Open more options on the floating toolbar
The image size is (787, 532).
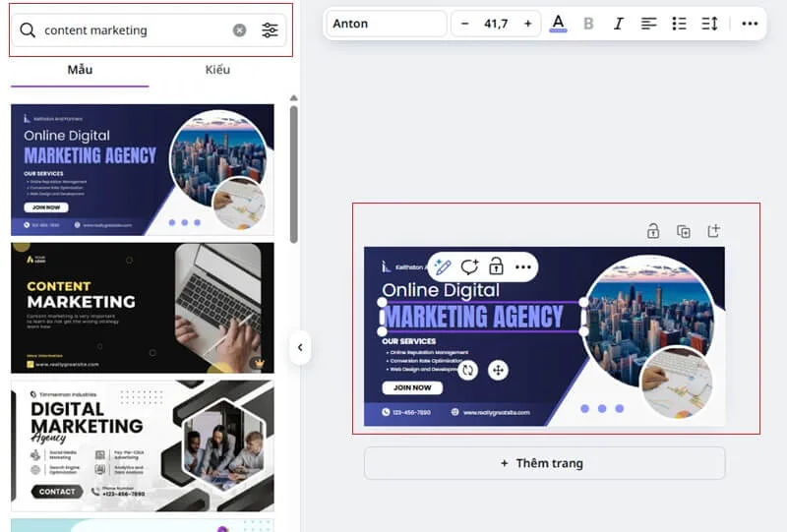pyautogui.click(x=523, y=267)
